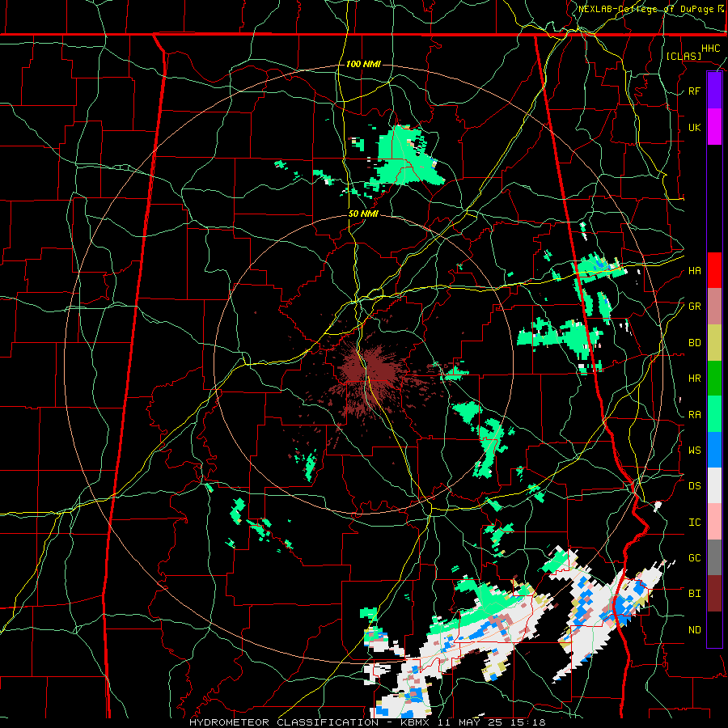Pick the blue WS legend swatch
This screenshot has height=728, width=728.
click(714, 450)
